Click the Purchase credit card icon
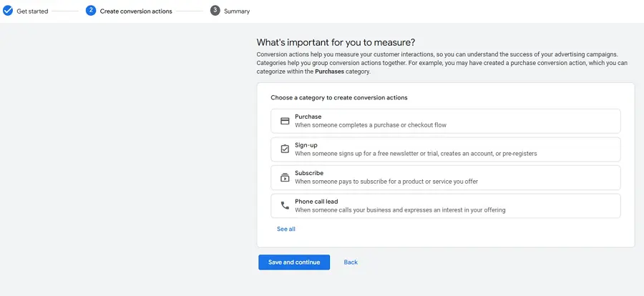Image resolution: width=644 pixels, height=296 pixels. [x=285, y=121]
